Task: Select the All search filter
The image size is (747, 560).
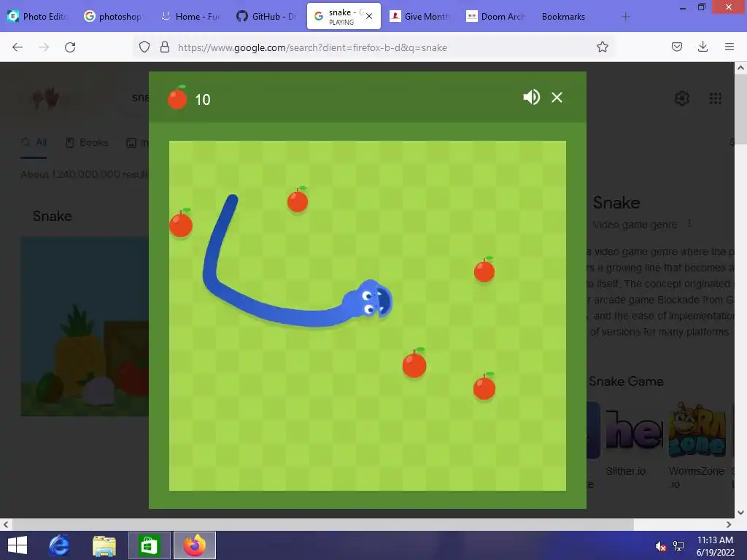Action: tap(34, 142)
